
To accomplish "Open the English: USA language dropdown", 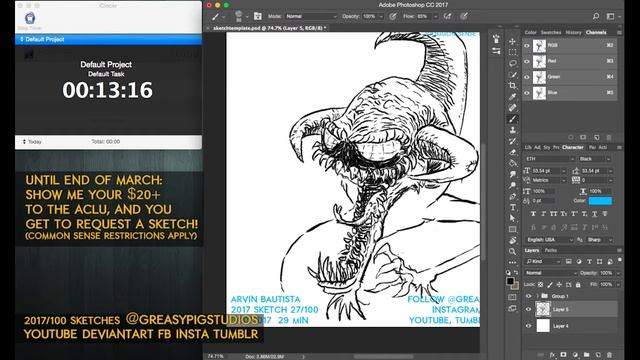I will click(x=549, y=240).
